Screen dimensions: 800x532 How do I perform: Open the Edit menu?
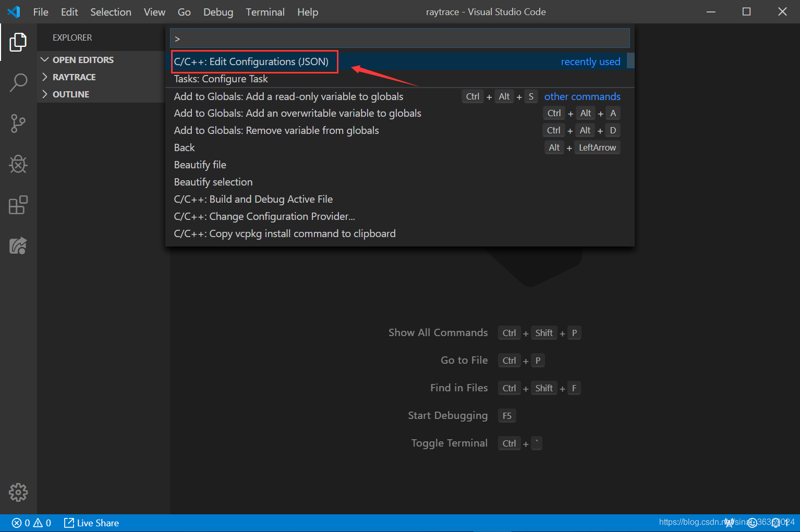pos(69,12)
